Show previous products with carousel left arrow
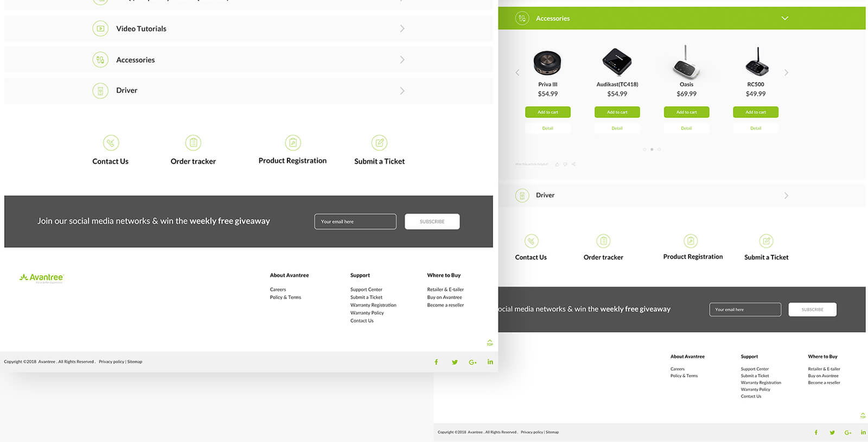Viewport: 868px width, 442px height. pyautogui.click(x=517, y=73)
